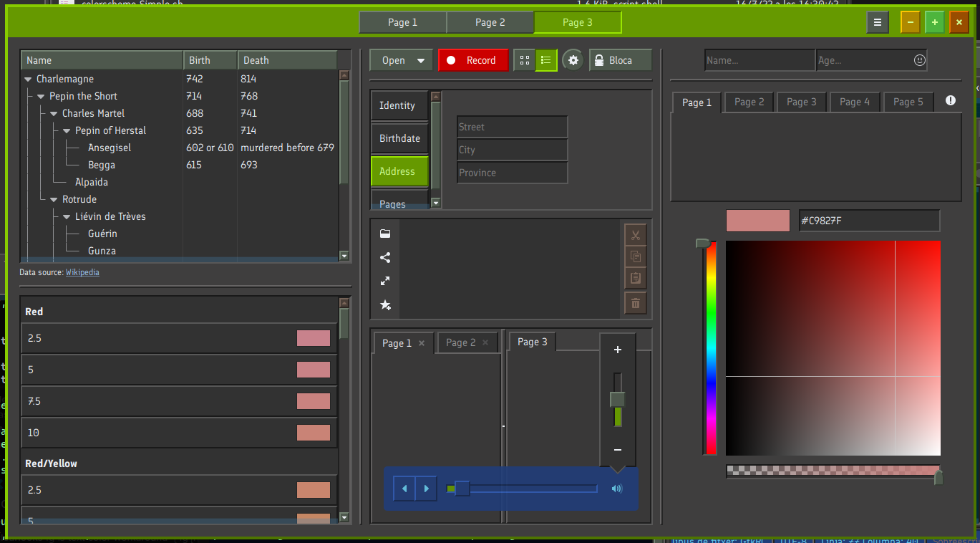Viewport: 980px width, 543px height.
Task: Click the starred favorite icon
Action: tap(385, 305)
